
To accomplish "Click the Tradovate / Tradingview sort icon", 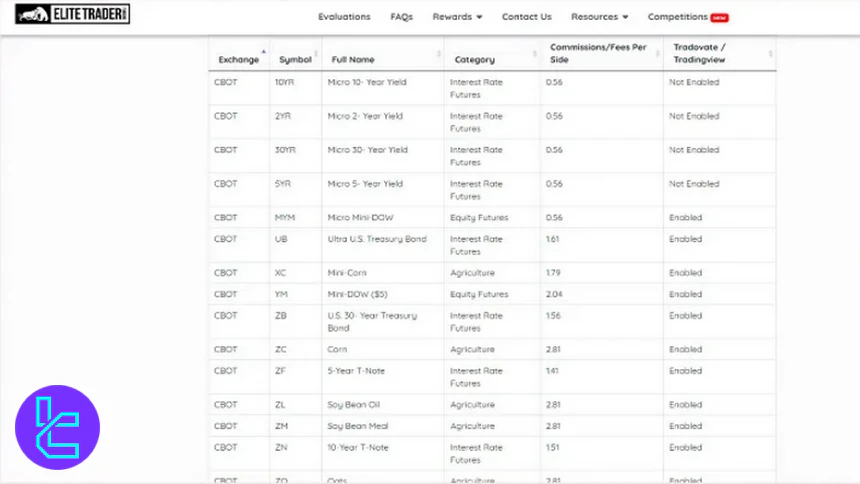I will click(770, 54).
